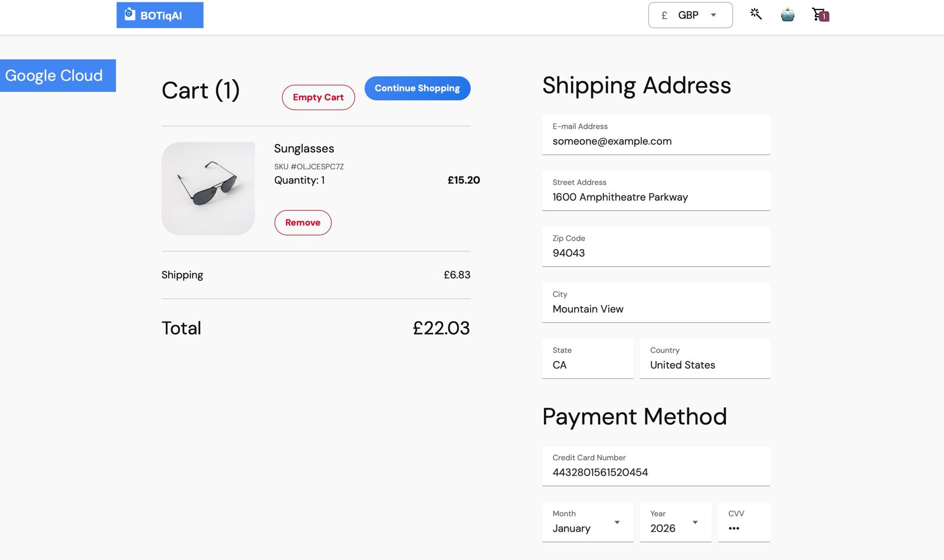Image resolution: width=944 pixels, height=560 pixels.
Task: Click the City field
Action: (x=655, y=309)
